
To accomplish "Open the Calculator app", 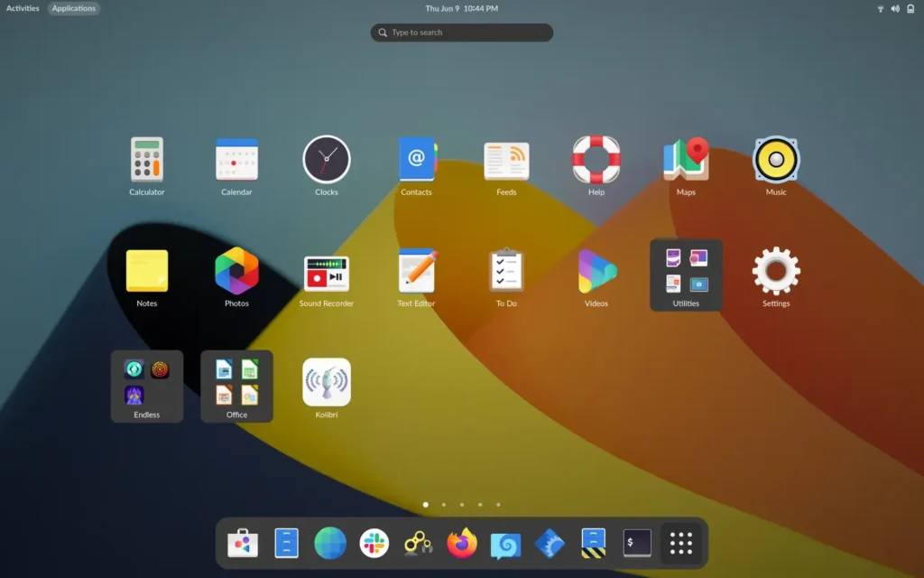I will [x=147, y=160].
